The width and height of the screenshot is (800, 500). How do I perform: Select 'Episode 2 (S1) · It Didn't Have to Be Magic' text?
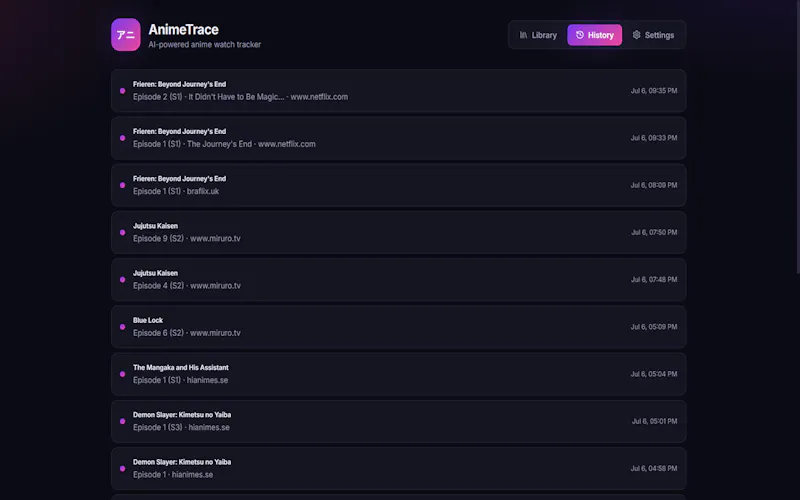(x=209, y=97)
